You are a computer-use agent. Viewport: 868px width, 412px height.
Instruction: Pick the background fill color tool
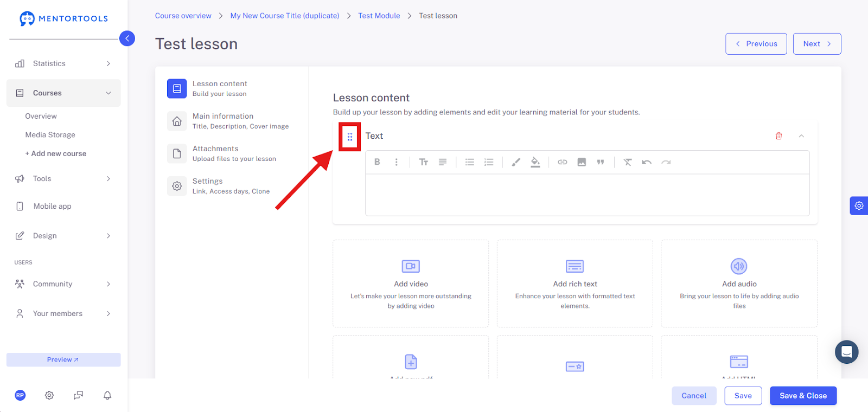pos(535,162)
